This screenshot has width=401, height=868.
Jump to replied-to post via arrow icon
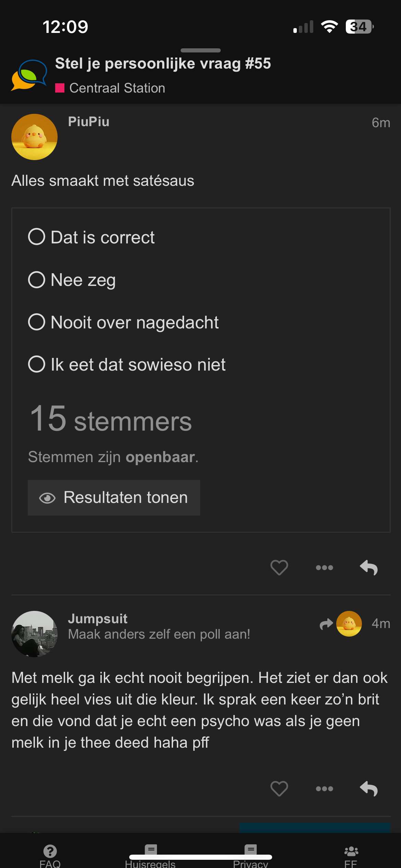coord(326,624)
